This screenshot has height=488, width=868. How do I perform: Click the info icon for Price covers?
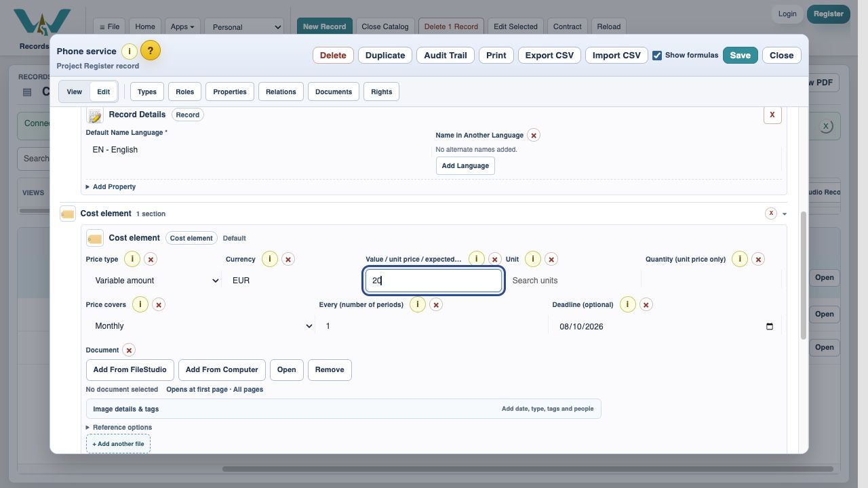pyautogui.click(x=140, y=304)
